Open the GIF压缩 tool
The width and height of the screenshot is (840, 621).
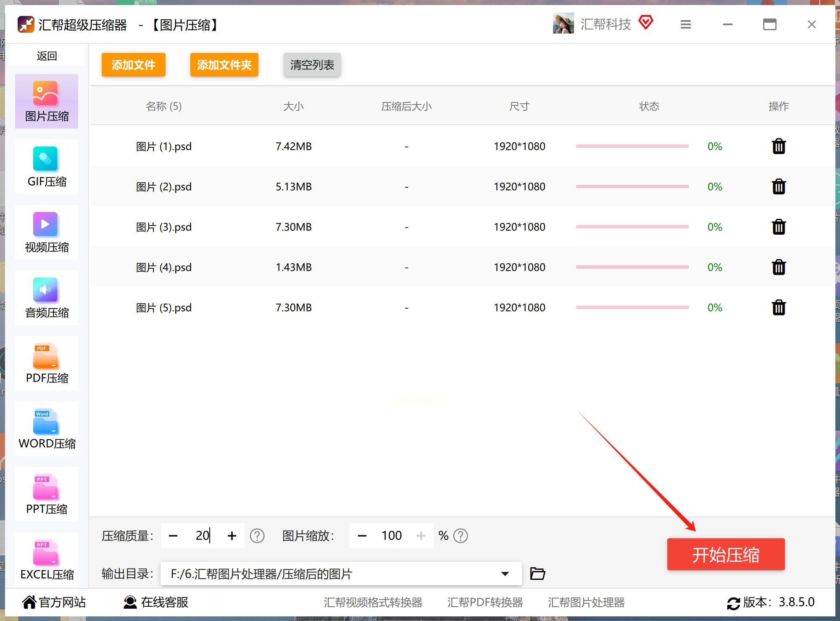pyautogui.click(x=47, y=167)
